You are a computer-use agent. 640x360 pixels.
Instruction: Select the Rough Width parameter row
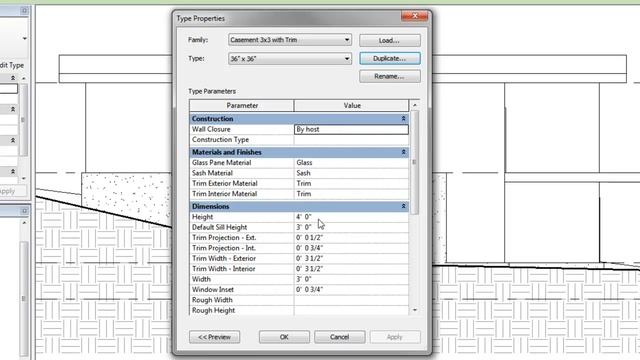click(x=299, y=300)
